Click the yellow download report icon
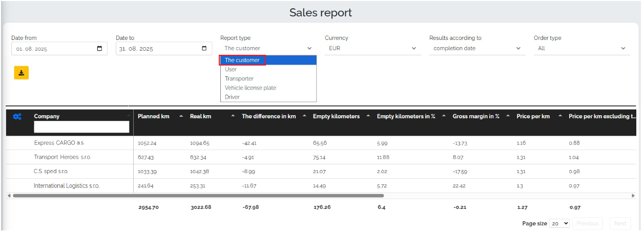Screen dimensions: 644x233 click(22, 73)
